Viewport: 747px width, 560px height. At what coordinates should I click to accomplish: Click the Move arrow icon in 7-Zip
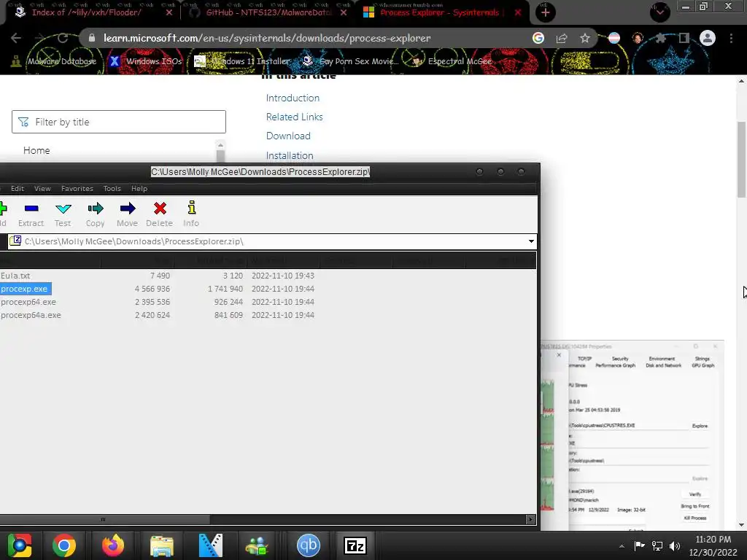(127, 209)
